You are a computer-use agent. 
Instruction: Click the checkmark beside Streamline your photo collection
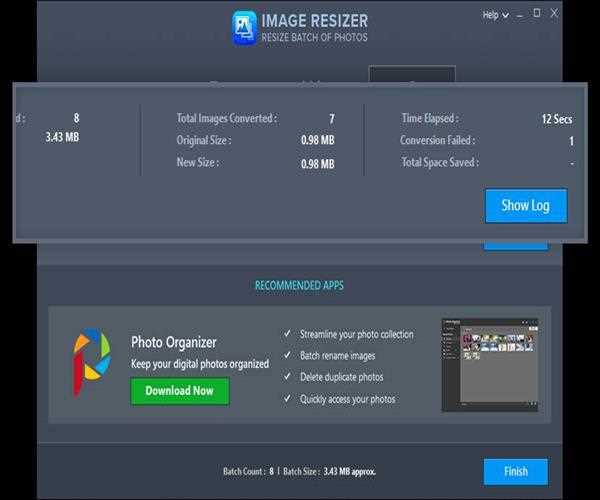[x=287, y=334]
